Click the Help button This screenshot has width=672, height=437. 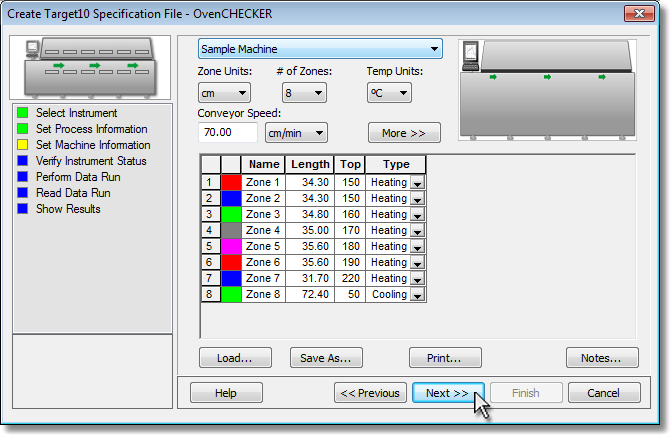tap(226, 393)
